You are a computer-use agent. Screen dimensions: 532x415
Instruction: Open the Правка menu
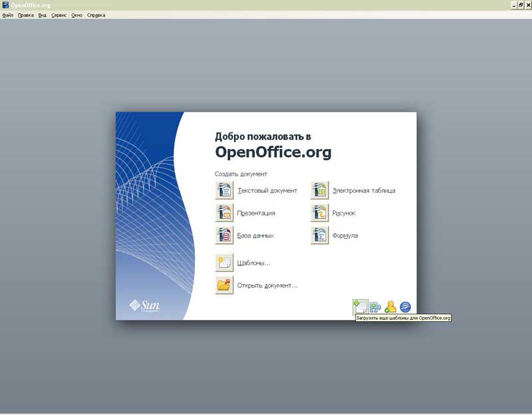[x=26, y=15]
